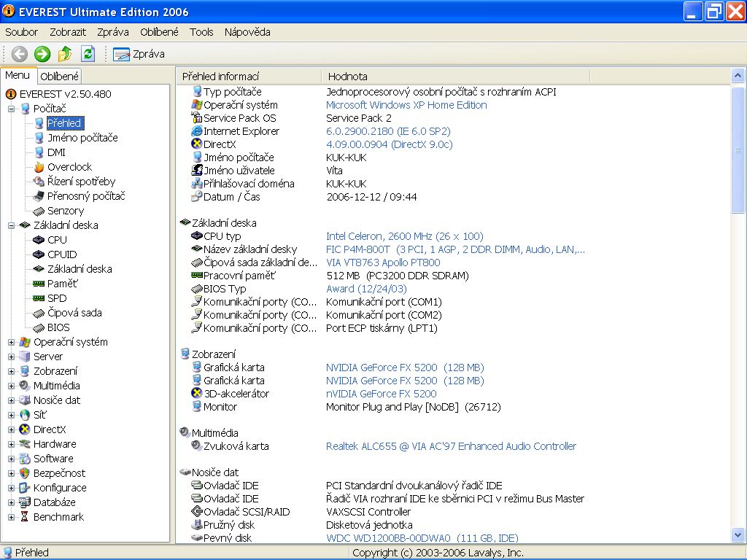Open the Intel Celeron 2600 MHz link

(404, 236)
